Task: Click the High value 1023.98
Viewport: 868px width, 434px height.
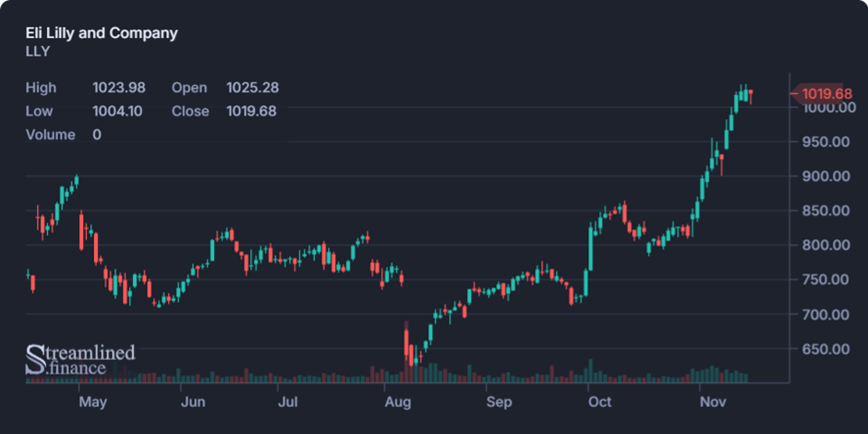Action: coord(119,88)
